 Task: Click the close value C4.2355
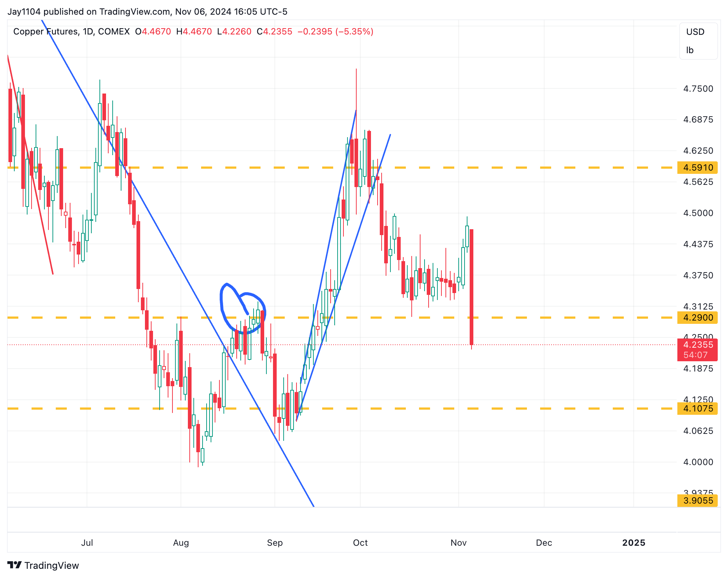(x=274, y=32)
